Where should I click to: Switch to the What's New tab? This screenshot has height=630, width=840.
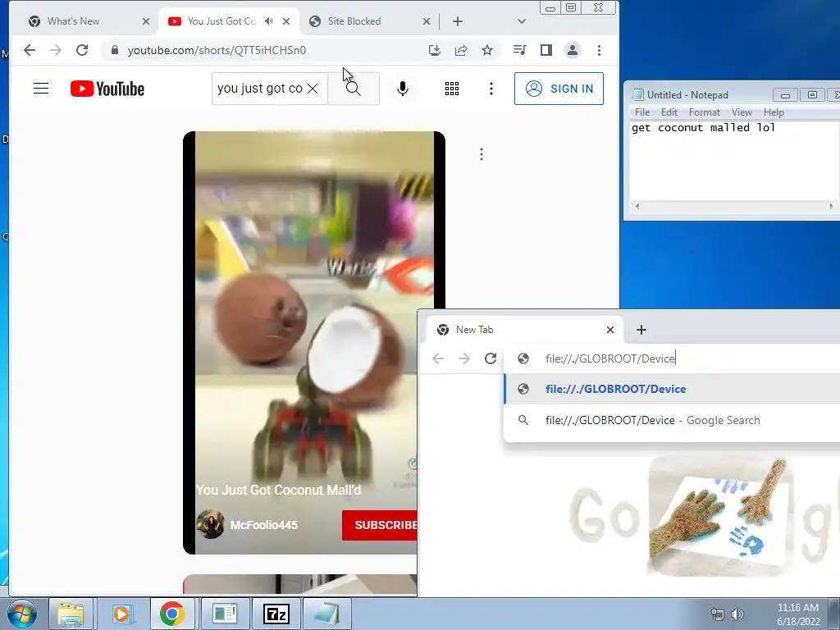click(73, 21)
